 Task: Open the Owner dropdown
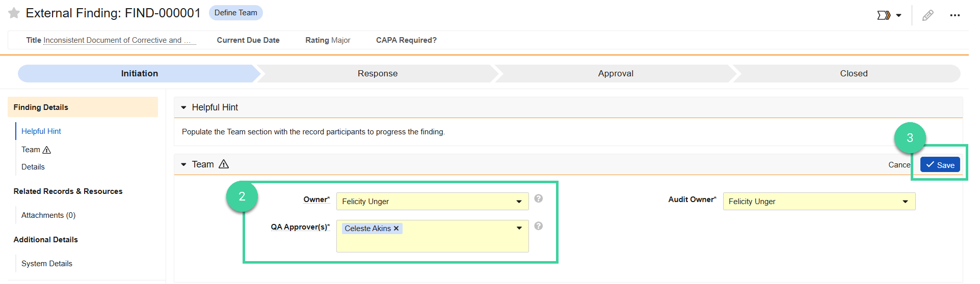[432, 202]
